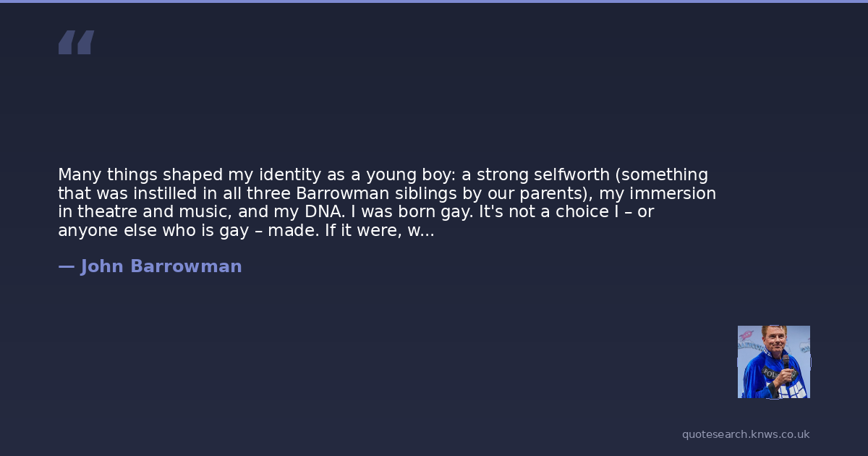
Task: Click the quote line starting "Many things shaped"
Action: tap(383, 175)
